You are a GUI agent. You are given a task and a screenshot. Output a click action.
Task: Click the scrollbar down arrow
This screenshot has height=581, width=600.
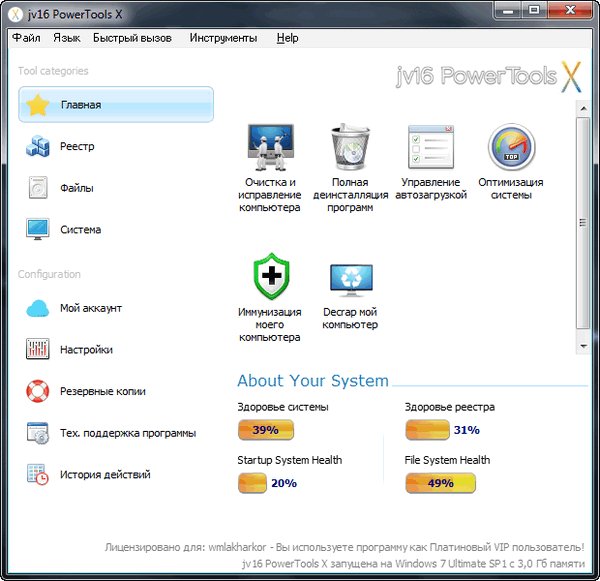click(x=583, y=346)
